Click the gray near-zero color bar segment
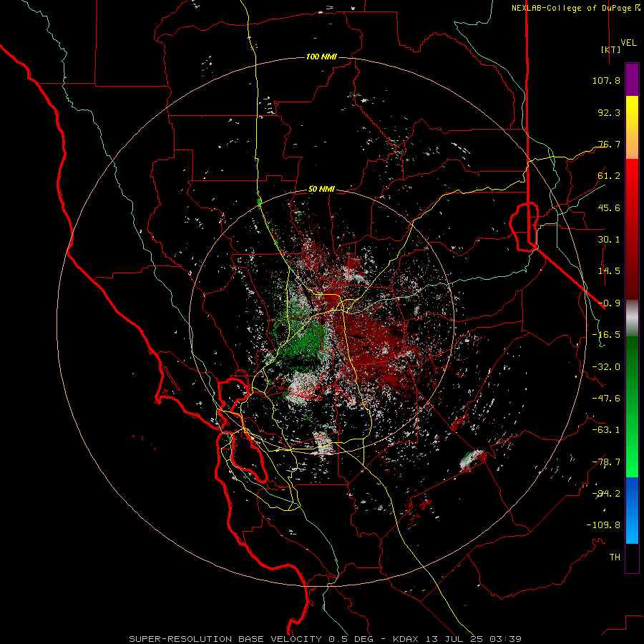This screenshot has width=644, height=644. [x=632, y=318]
